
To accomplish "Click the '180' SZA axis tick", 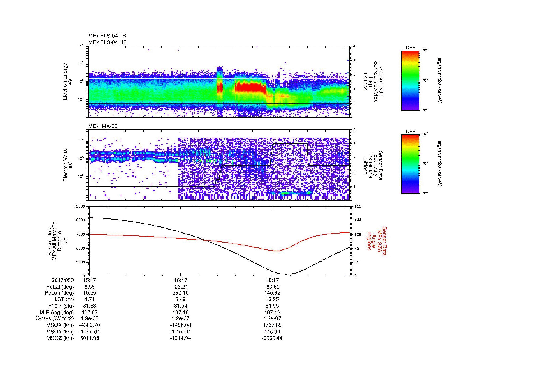I will point(358,206).
